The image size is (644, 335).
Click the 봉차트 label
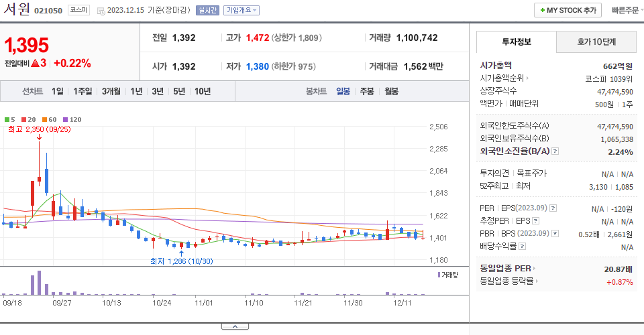click(x=316, y=91)
